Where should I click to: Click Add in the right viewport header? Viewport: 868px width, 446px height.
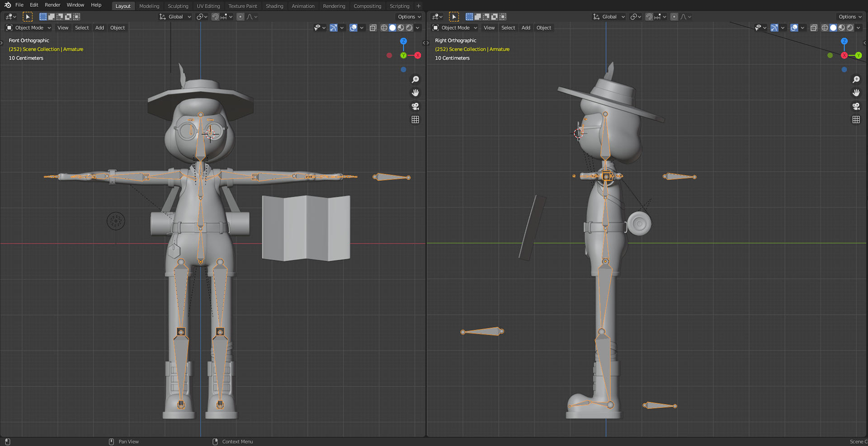(526, 28)
